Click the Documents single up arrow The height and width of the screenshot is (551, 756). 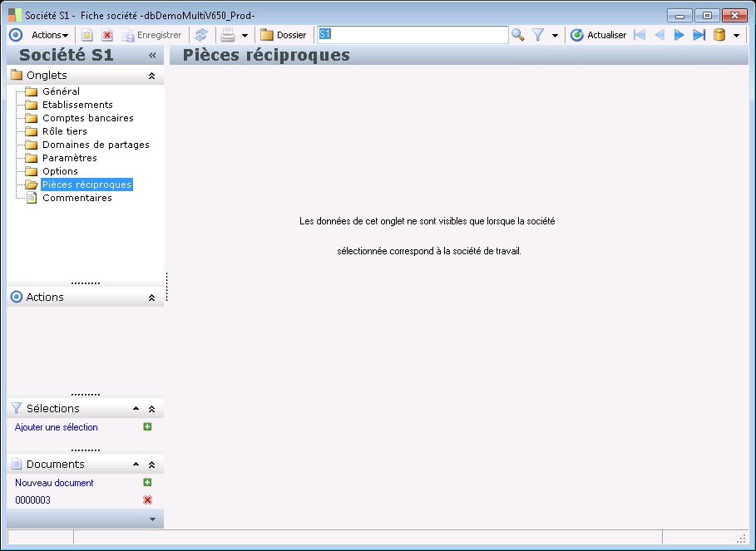pos(136,465)
